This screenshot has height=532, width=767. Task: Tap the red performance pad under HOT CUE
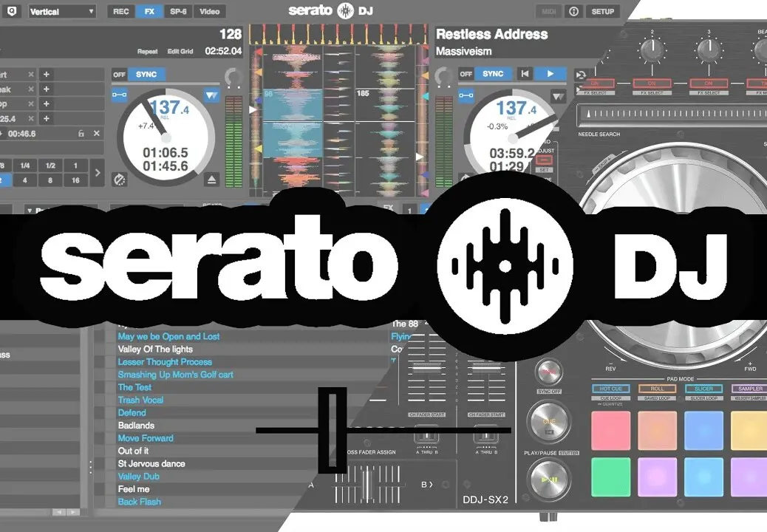click(610, 430)
